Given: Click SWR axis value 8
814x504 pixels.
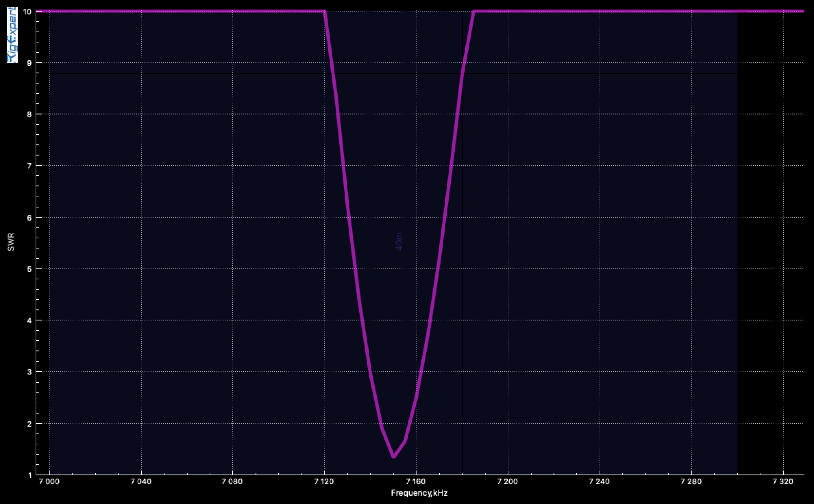Looking at the screenshot, I should click(x=29, y=114).
